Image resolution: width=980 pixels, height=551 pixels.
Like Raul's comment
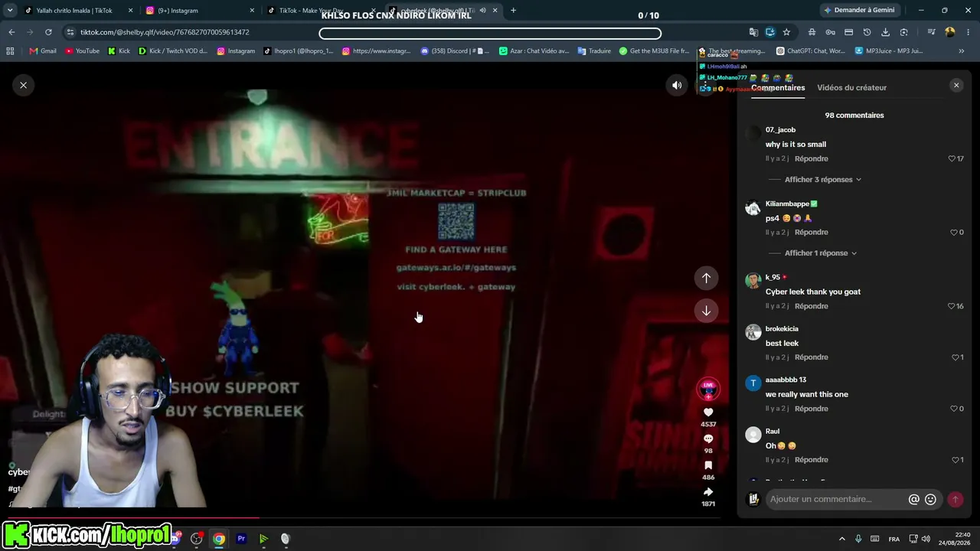[955, 460]
